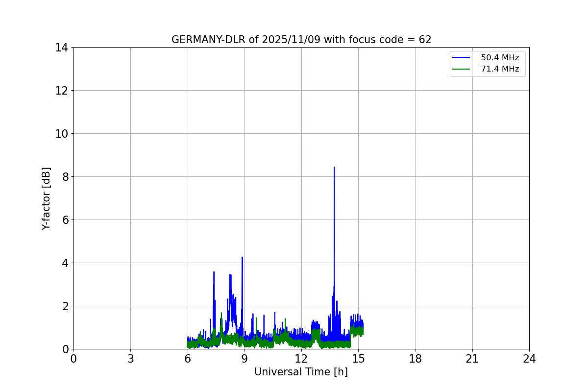Click the plot title mentioning GERMANY-DLR

(301, 40)
